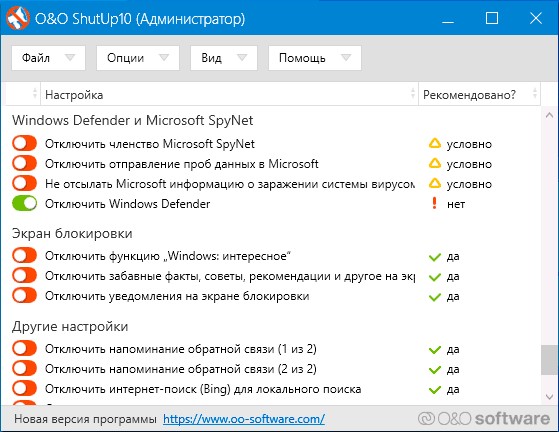Open the www.oo-software.com link
Image resolution: width=559 pixels, height=432 pixels.
[x=244, y=419]
